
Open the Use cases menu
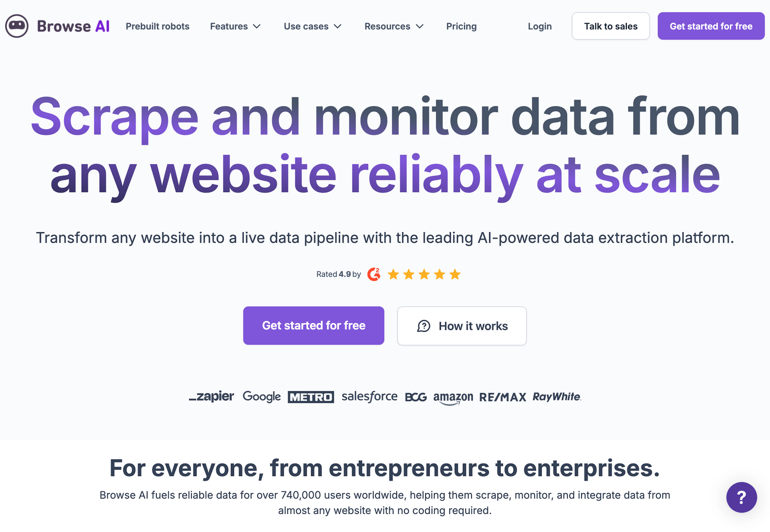point(312,26)
